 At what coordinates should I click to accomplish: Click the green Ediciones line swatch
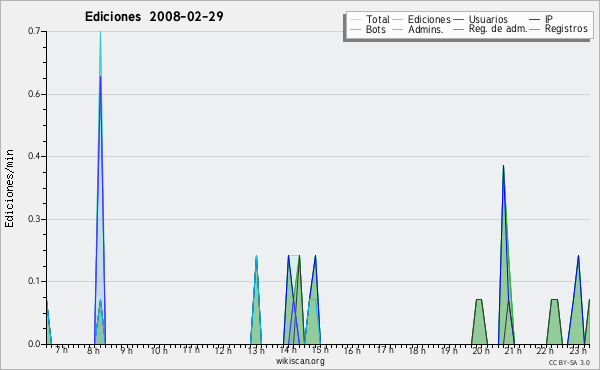398,20
